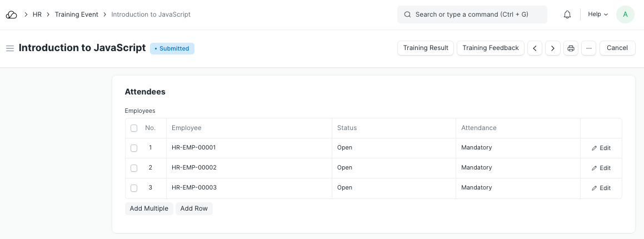Click the print icon button
This screenshot has height=239, width=644.
[x=571, y=48]
